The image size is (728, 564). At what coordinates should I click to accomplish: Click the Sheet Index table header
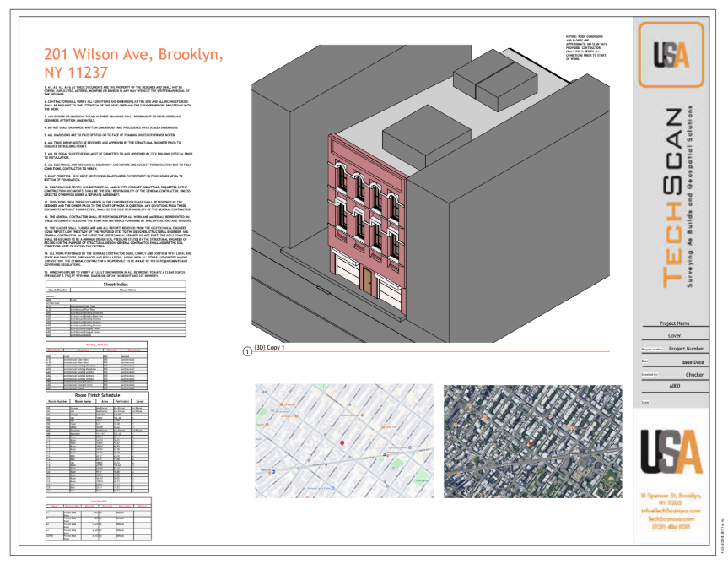tap(97, 285)
